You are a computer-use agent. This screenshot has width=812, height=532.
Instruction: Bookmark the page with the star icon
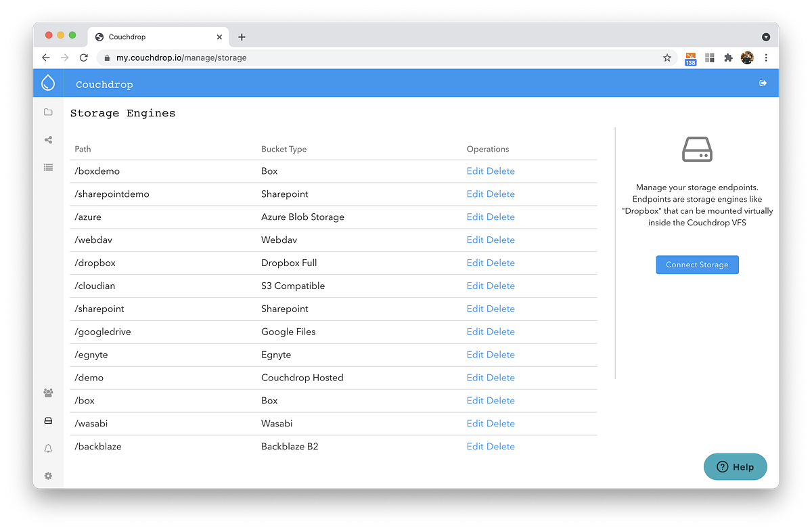667,58
